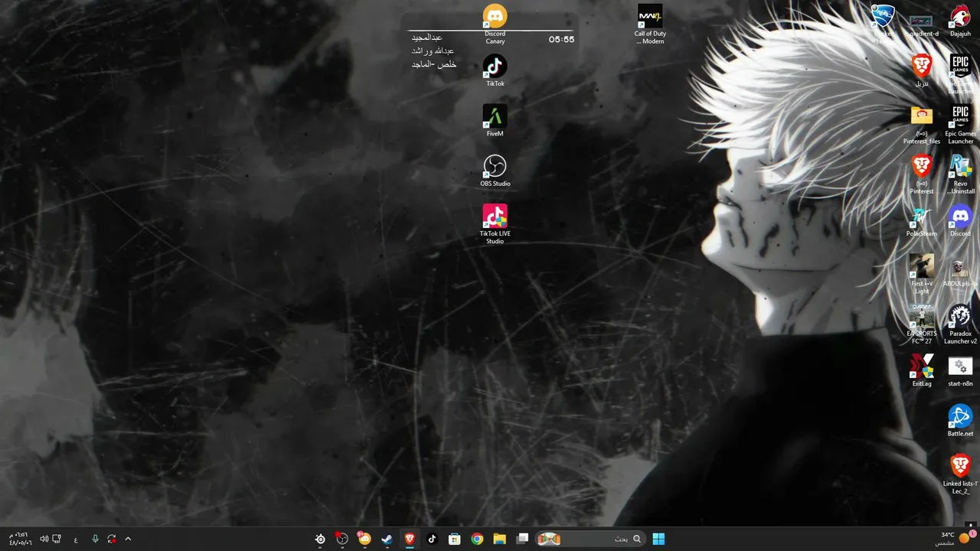This screenshot has height=551, width=980.
Task: Select the Brave icon labeled تنزيل
Action: click(922, 70)
